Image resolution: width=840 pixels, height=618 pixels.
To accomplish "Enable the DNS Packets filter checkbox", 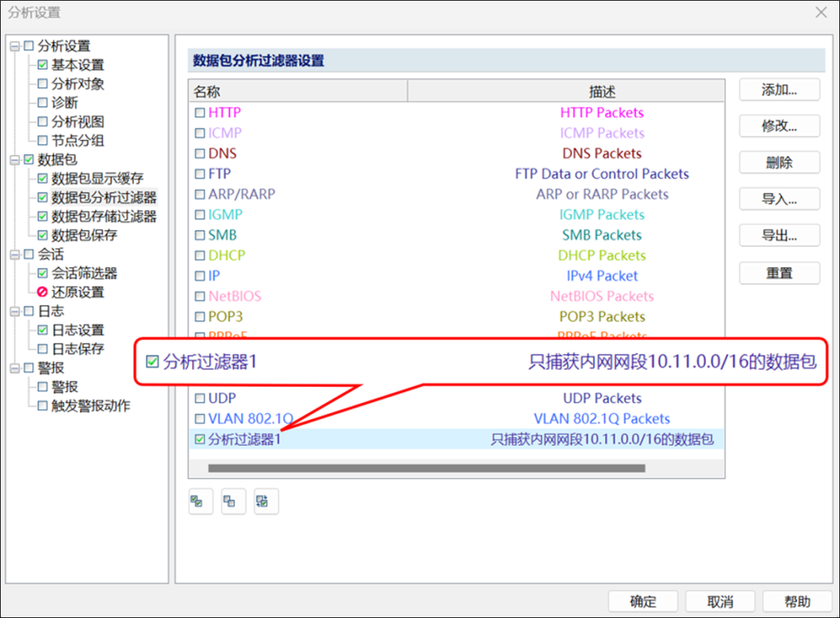I will pos(201,153).
